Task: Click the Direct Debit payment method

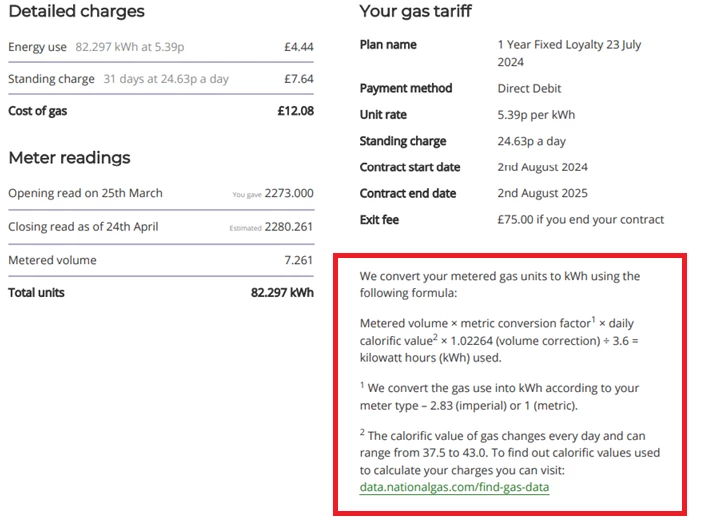Action: point(528,89)
